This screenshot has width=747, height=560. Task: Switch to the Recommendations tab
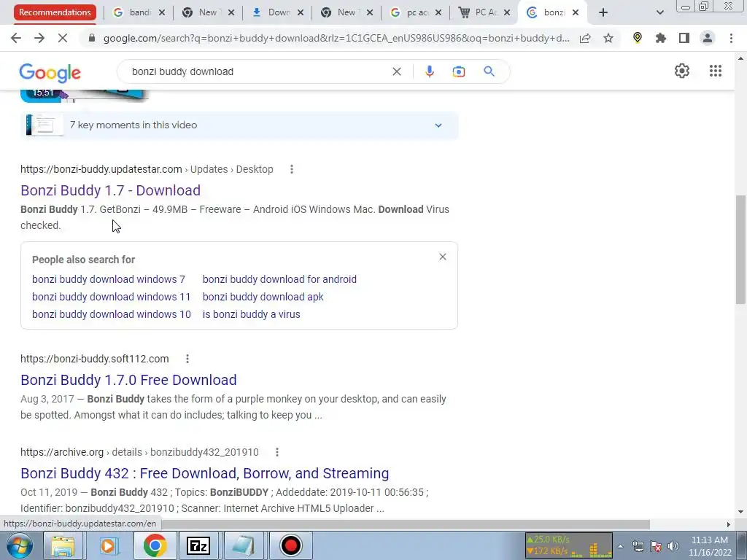pos(55,12)
